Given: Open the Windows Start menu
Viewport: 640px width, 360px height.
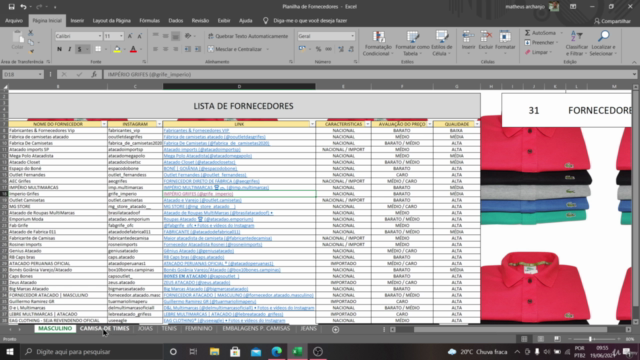Looking at the screenshot, I should point(10,351).
